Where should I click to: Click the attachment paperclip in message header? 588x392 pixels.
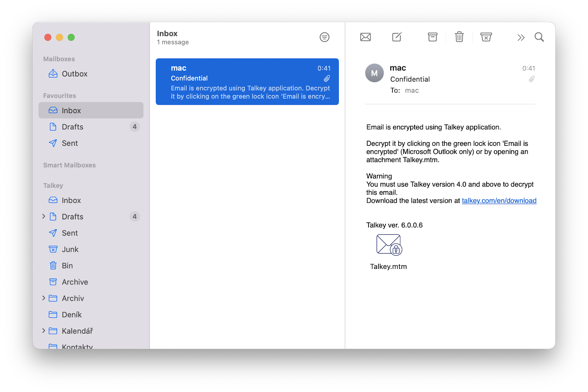(x=532, y=79)
